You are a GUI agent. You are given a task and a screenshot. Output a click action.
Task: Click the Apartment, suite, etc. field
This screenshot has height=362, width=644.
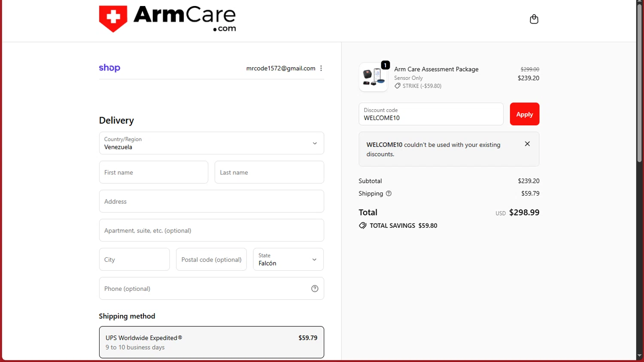tap(211, 231)
